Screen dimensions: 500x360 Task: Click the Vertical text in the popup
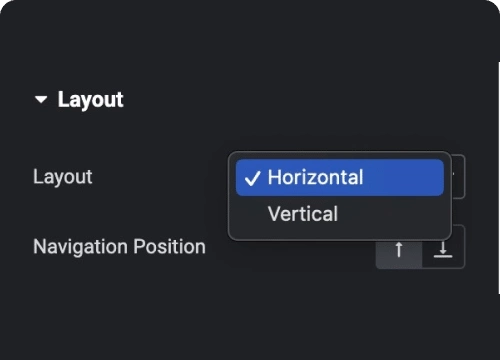tap(303, 214)
